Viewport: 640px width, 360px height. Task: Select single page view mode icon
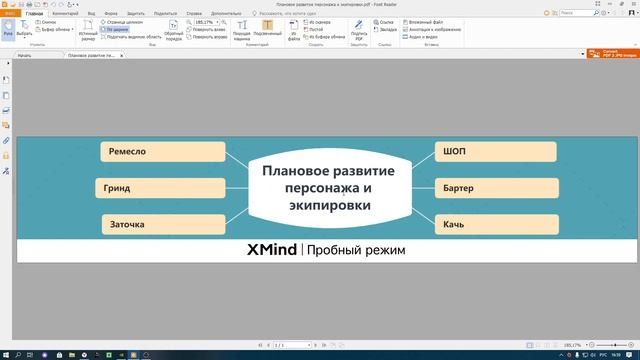coord(529,345)
